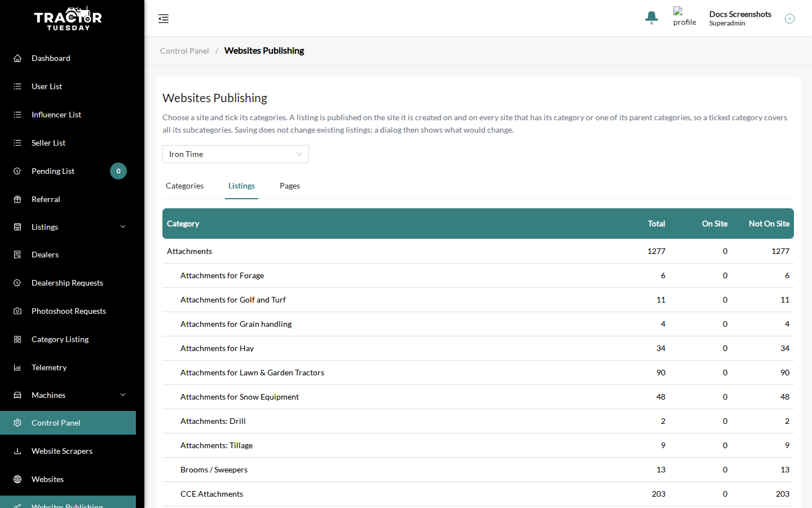The height and width of the screenshot is (508, 812).
Task: Click the Referral gift icon
Action: [x=17, y=199]
